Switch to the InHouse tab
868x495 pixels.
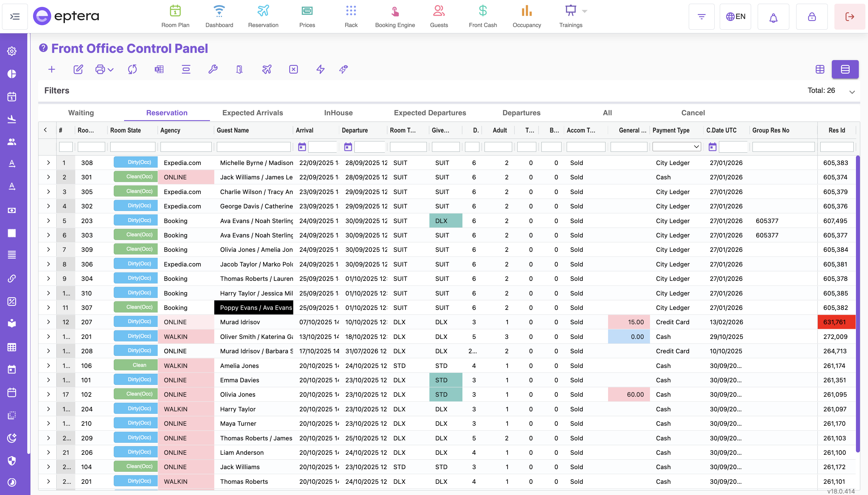click(x=338, y=113)
